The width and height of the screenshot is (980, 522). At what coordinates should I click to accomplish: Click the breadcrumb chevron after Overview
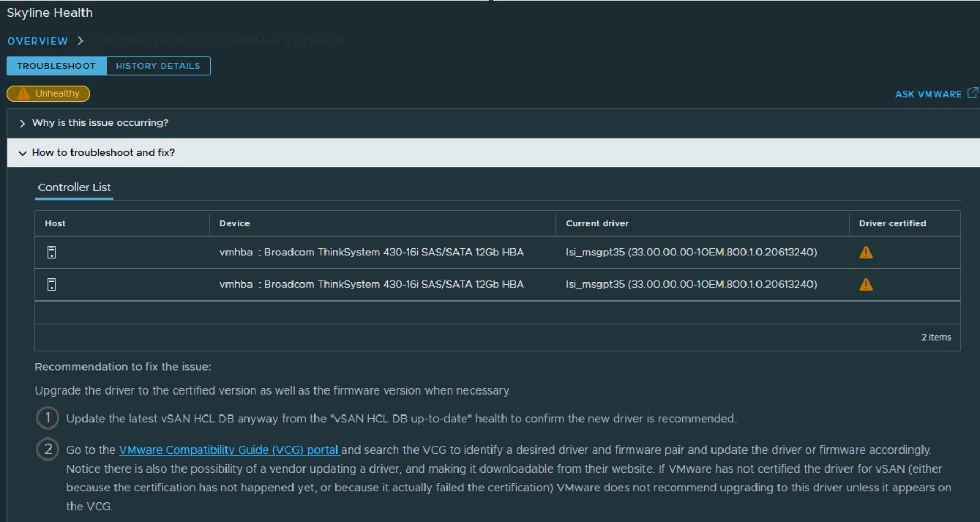(81, 41)
